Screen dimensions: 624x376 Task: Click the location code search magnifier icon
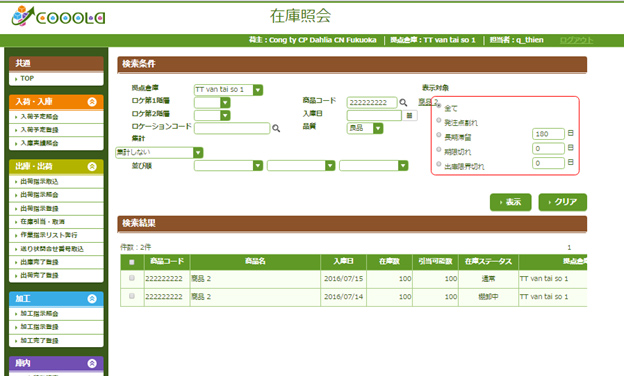point(276,128)
